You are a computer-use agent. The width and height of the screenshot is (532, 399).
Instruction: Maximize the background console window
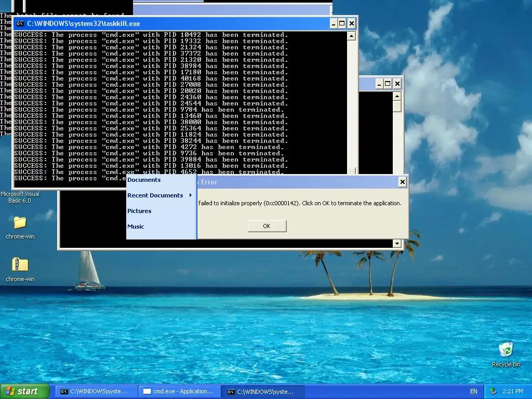(x=388, y=84)
